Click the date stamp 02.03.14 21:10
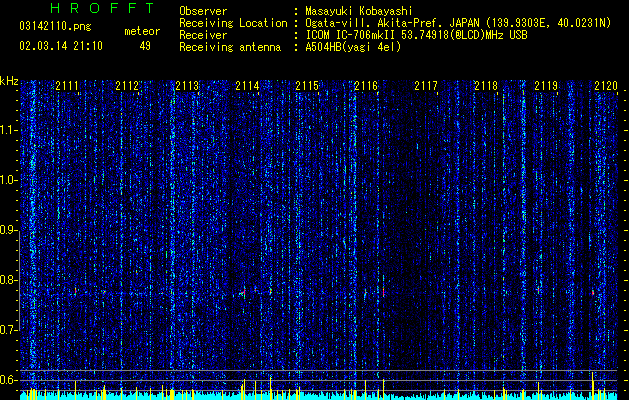This screenshot has width=629, height=400. pyautogui.click(x=61, y=46)
